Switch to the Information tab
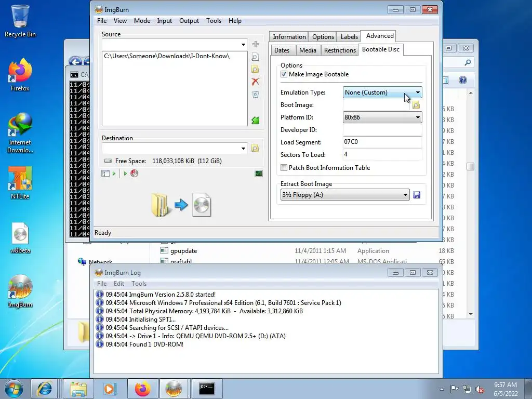 [289, 37]
